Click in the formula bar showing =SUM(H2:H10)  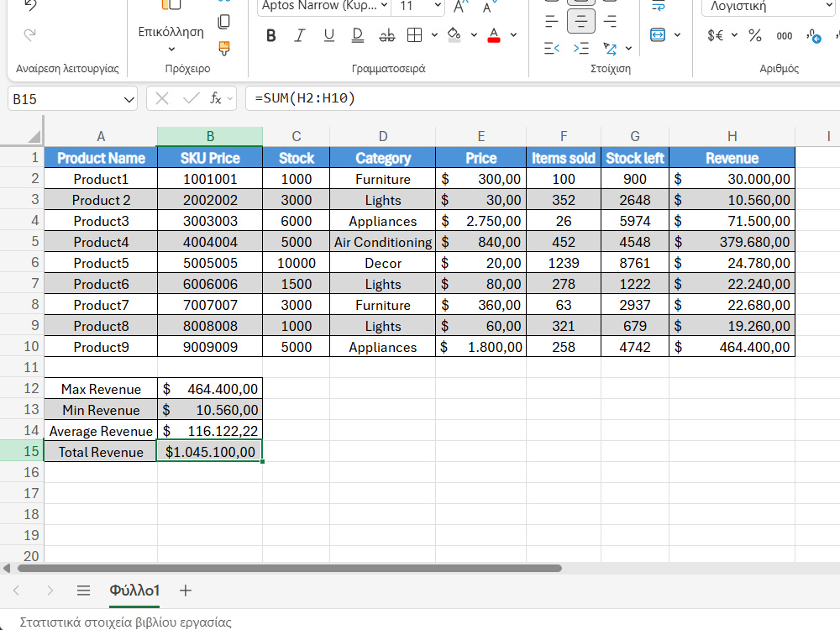pos(543,98)
